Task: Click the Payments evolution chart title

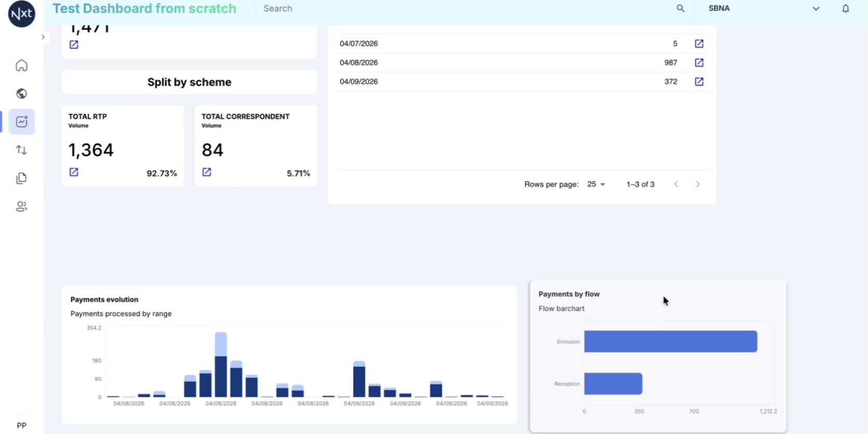Action: [x=104, y=300]
